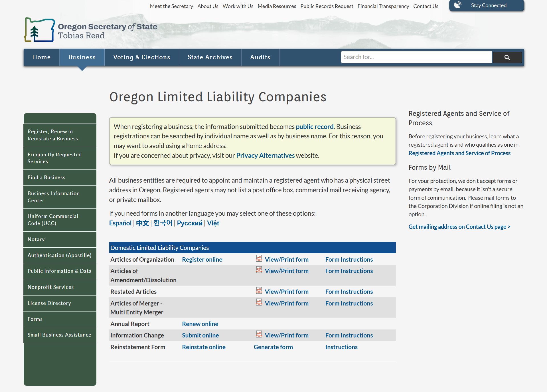Image resolution: width=547 pixels, height=392 pixels.
Task: Select the Español language option
Action: pyautogui.click(x=120, y=223)
